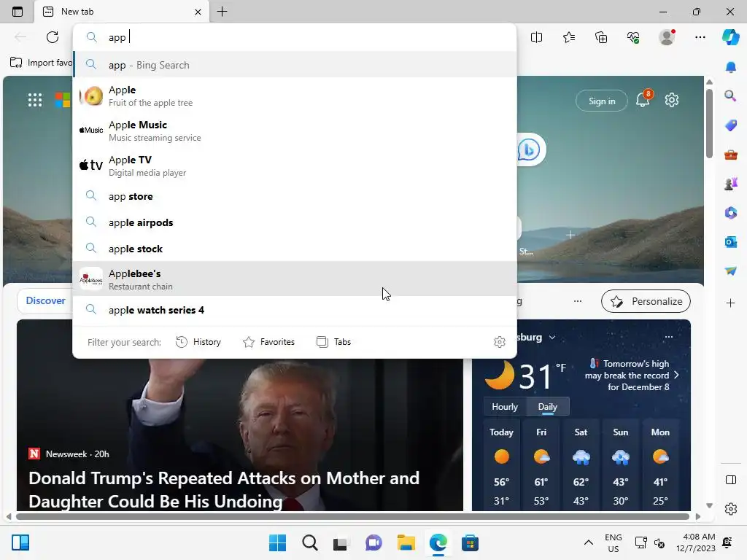
Task: Open sidebar Search magnifier icon
Action: pos(731,96)
